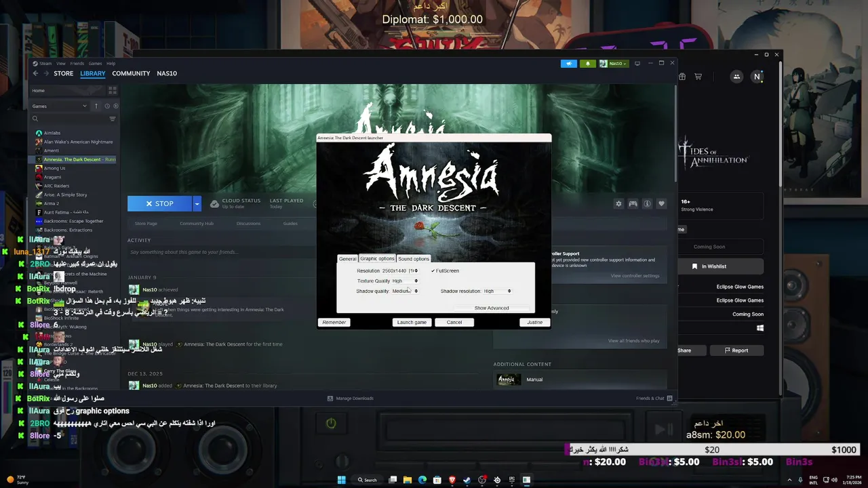Go to the STORE section
Image resolution: width=868 pixels, height=488 pixels.
point(64,73)
